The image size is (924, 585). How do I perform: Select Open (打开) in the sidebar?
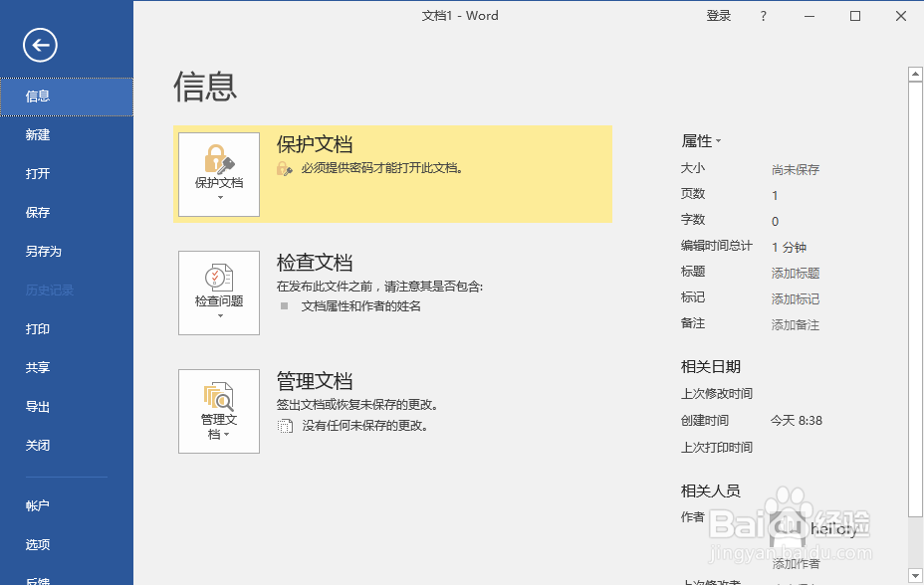click(x=67, y=174)
